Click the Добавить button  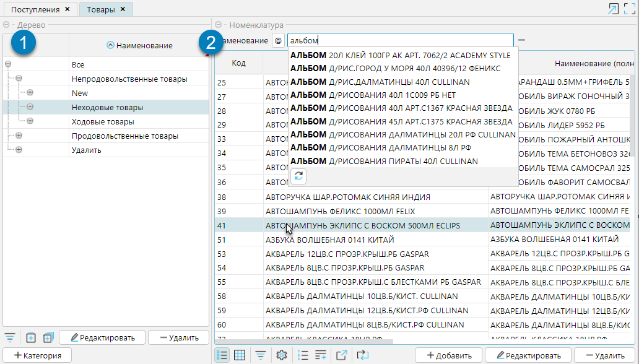(448, 355)
